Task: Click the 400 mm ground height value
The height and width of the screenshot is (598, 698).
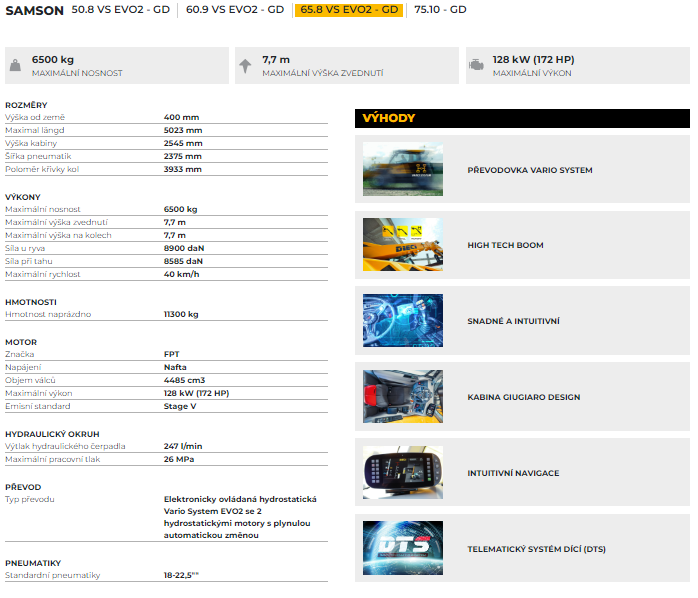Action: coord(181,117)
